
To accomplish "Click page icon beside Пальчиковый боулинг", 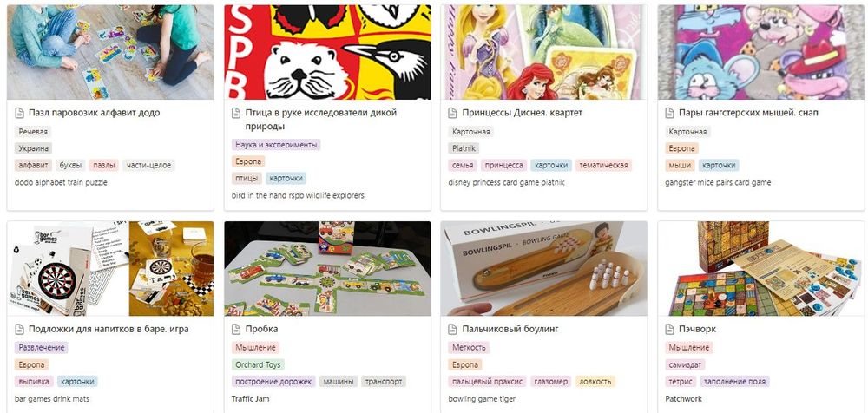I will tap(453, 330).
